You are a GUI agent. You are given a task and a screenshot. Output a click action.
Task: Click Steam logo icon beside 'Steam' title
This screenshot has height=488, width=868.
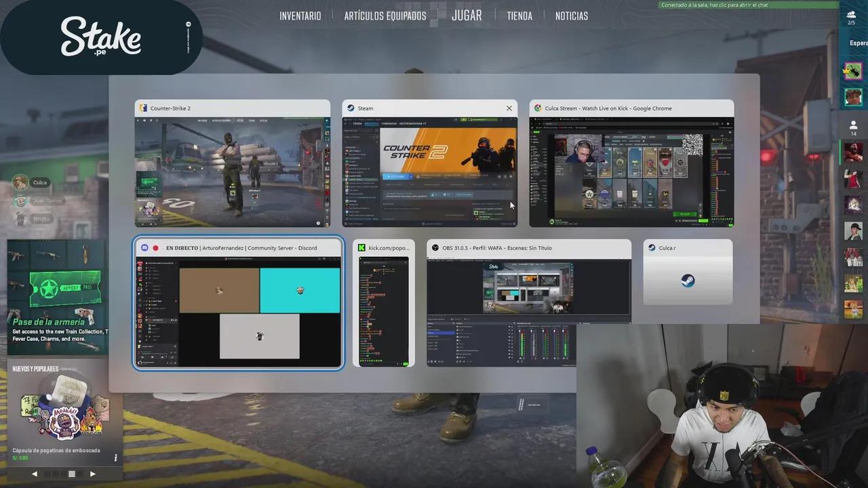tap(351, 108)
